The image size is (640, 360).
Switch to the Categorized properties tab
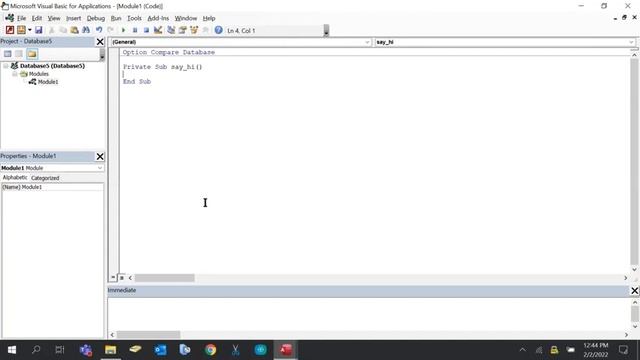(45, 178)
